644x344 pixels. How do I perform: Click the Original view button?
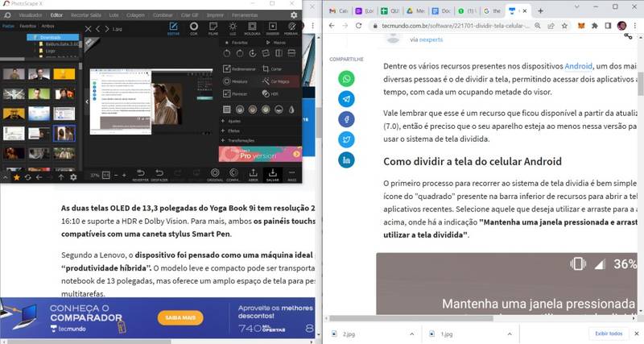pos(215,175)
